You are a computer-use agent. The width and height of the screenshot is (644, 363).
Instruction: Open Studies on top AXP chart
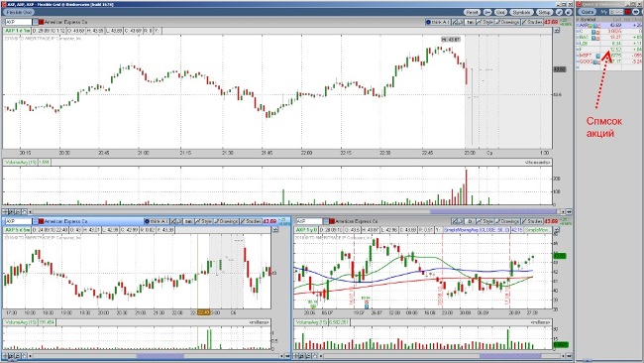pyautogui.click(x=532, y=22)
